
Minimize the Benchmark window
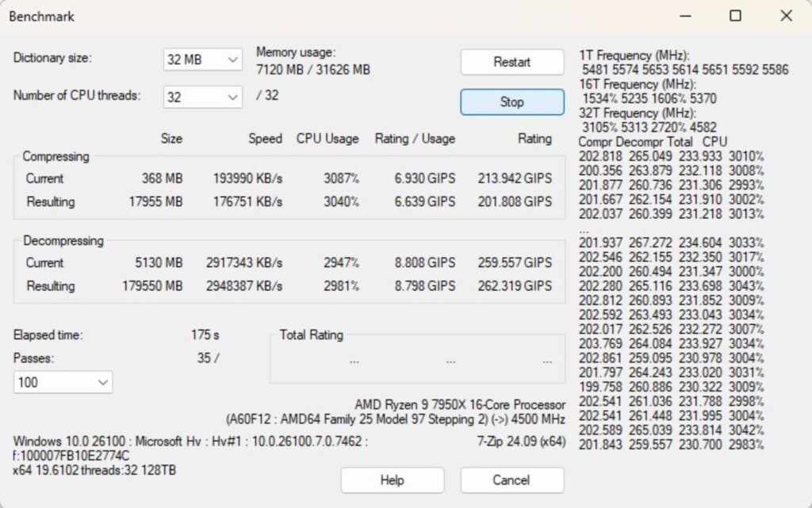click(x=685, y=16)
